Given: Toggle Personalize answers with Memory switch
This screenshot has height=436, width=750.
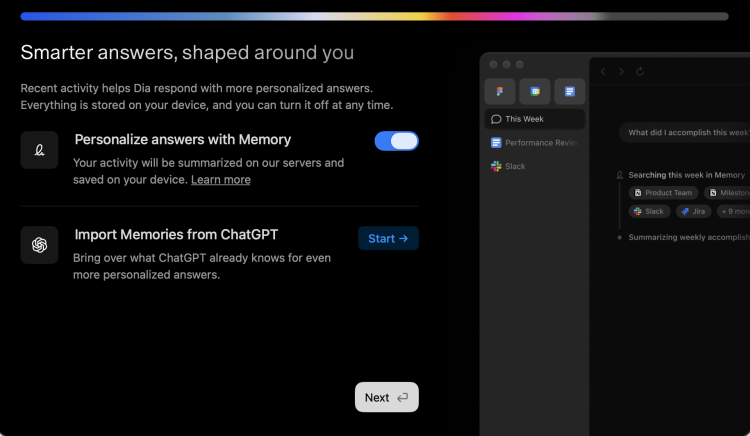Looking at the screenshot, I should click(396, 141).
